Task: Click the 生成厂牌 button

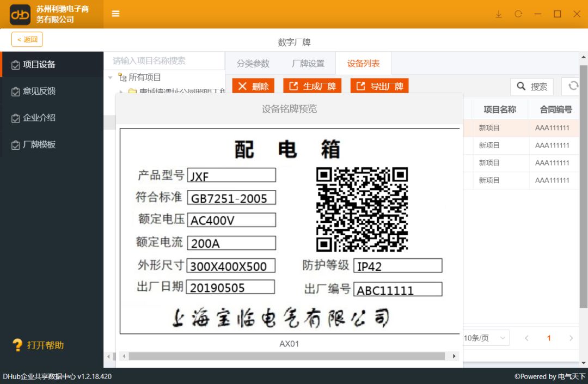Action: pyautogui.click(x=313, y=86)
